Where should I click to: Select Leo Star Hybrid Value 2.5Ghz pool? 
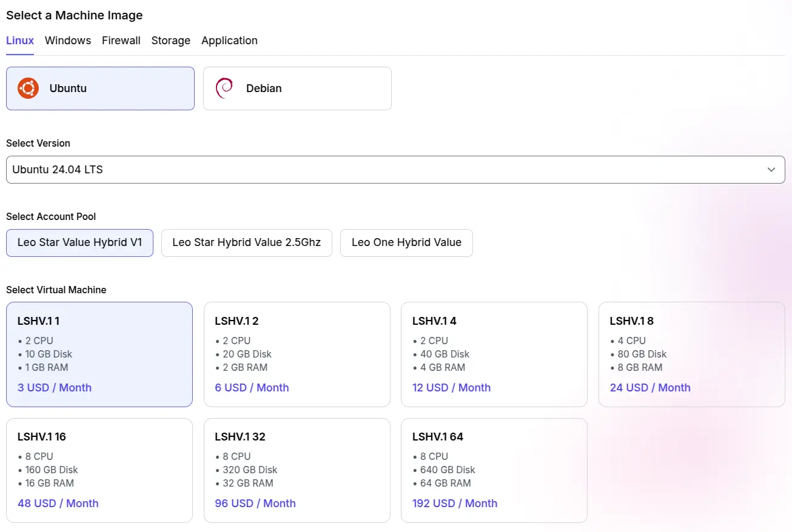(x=246, y=242)
